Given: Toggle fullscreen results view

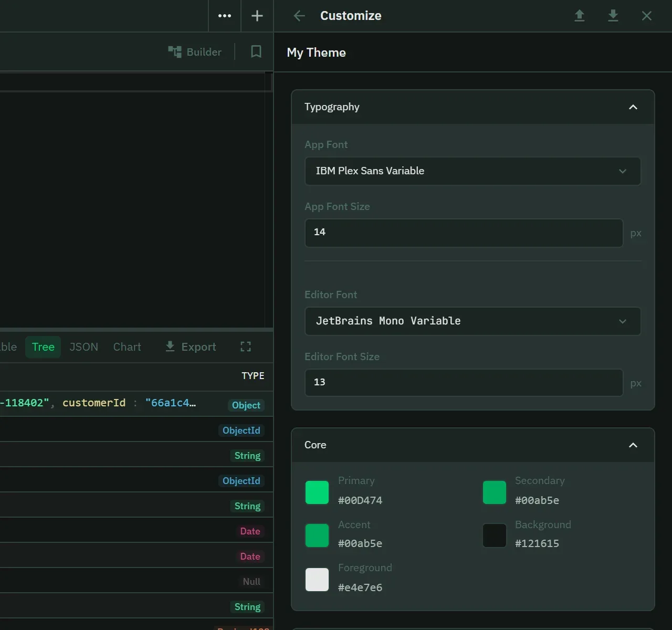Looking at the screenshot, I should 246,346.
